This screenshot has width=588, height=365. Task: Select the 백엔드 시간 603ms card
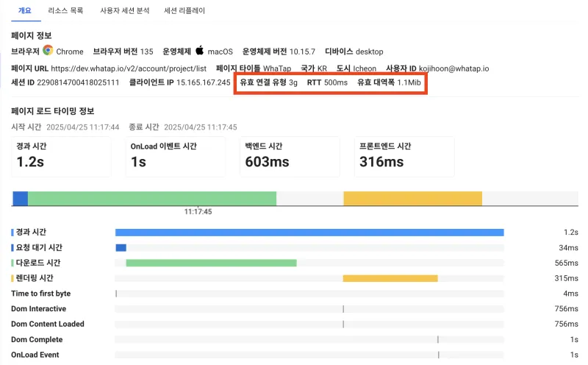click(x=290, y=157)
